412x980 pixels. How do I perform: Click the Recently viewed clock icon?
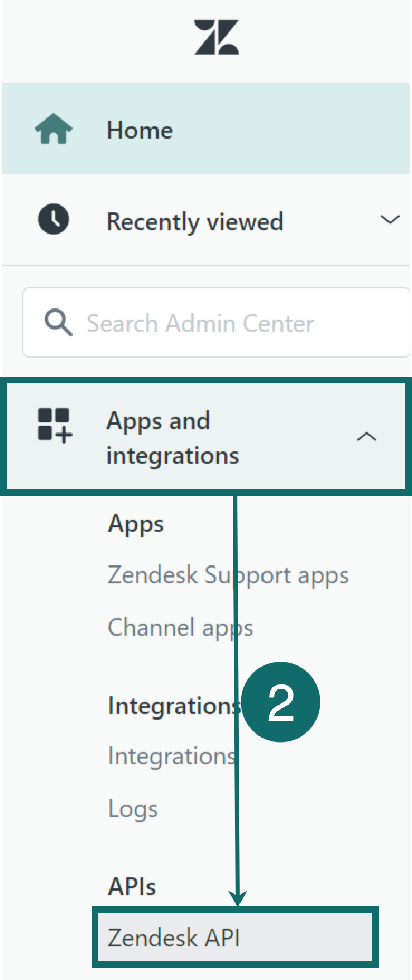click(54, 219)
